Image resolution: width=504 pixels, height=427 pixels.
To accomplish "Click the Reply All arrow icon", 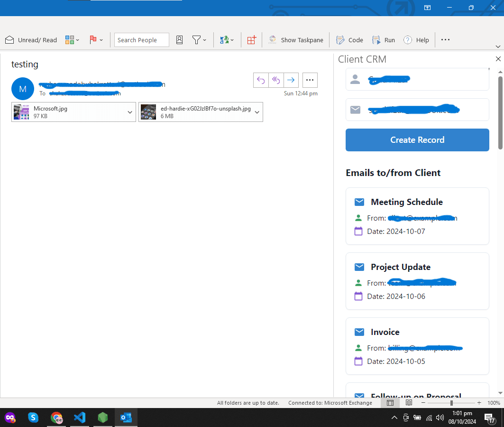I will 276,80.
